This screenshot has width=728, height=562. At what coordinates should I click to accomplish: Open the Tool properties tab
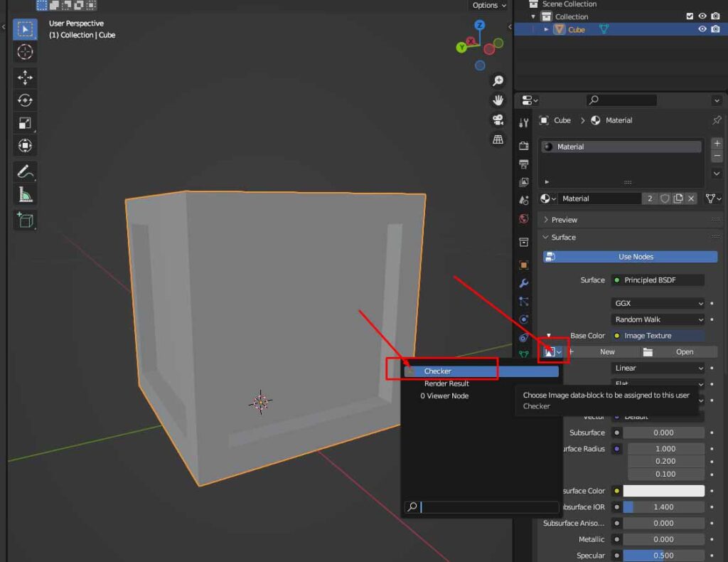(524, 122)
